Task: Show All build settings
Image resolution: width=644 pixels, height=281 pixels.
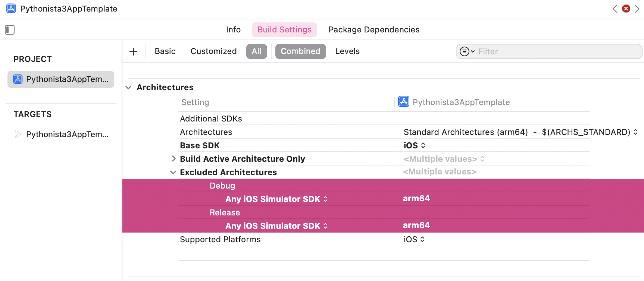Action: tap(256, 51)
